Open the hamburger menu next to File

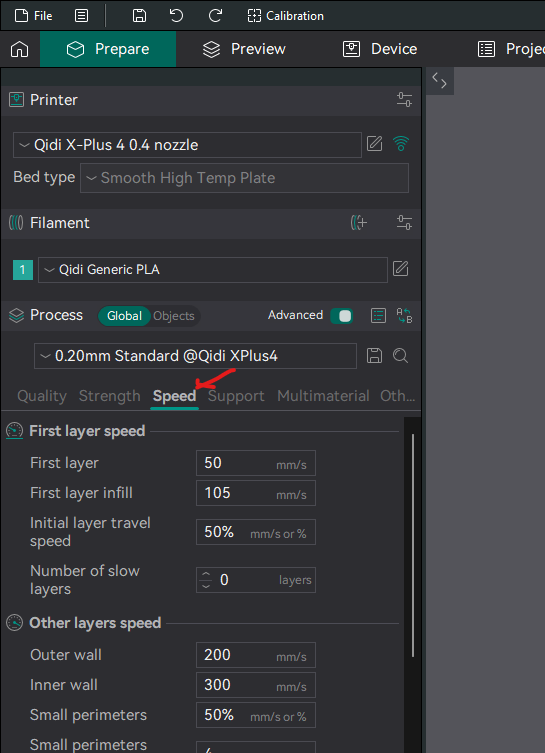click(x=82, y=16)
